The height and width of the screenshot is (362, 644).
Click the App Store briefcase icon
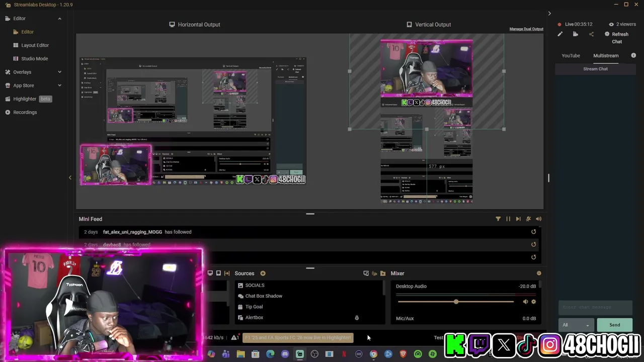[x=8, y=85]
